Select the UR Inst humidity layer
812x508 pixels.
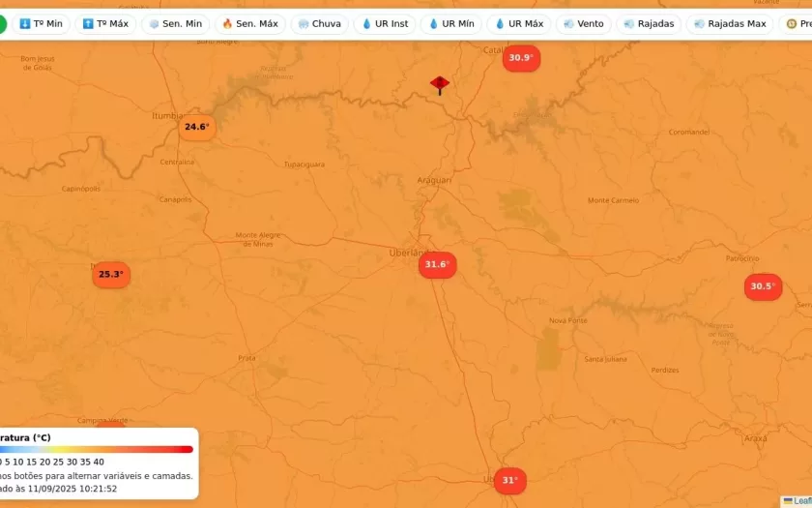point(384,23)
